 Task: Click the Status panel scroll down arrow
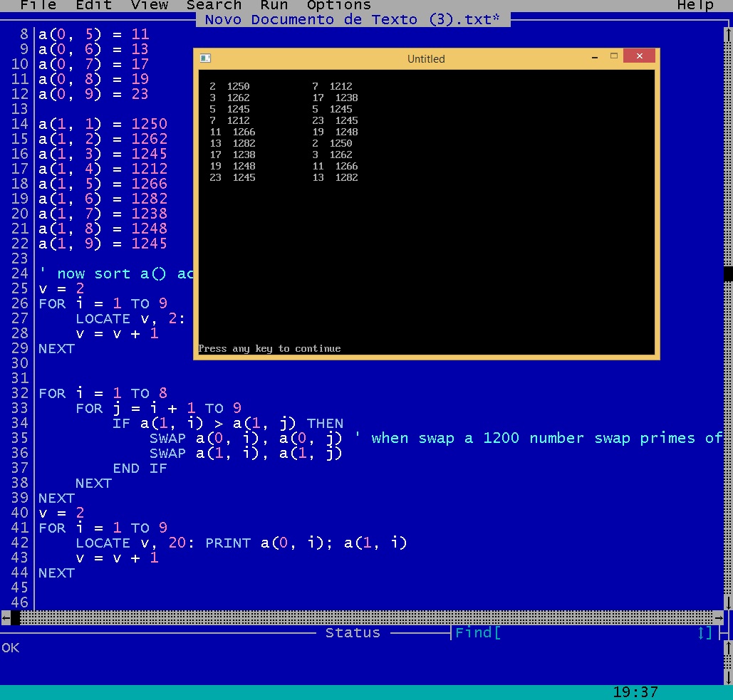pyautogui.click(x=728, y=677)
